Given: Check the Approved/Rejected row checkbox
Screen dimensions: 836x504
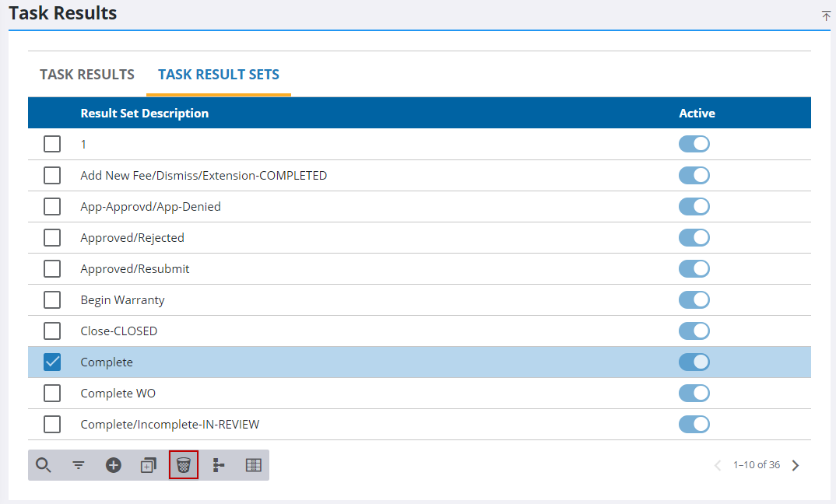Looking at the screenshot, I should click(51, 238).
